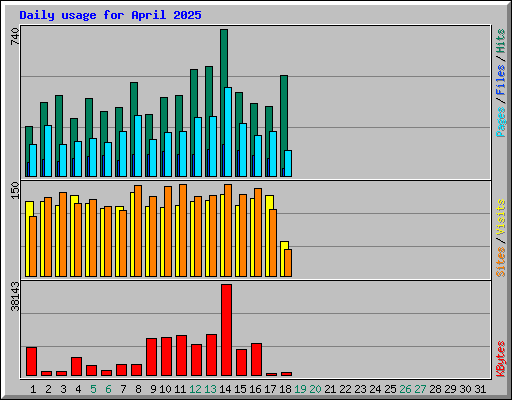Click day 1 label on the date axis
Image resolution: width=512 pixels, height=400 pixels.
33,389
